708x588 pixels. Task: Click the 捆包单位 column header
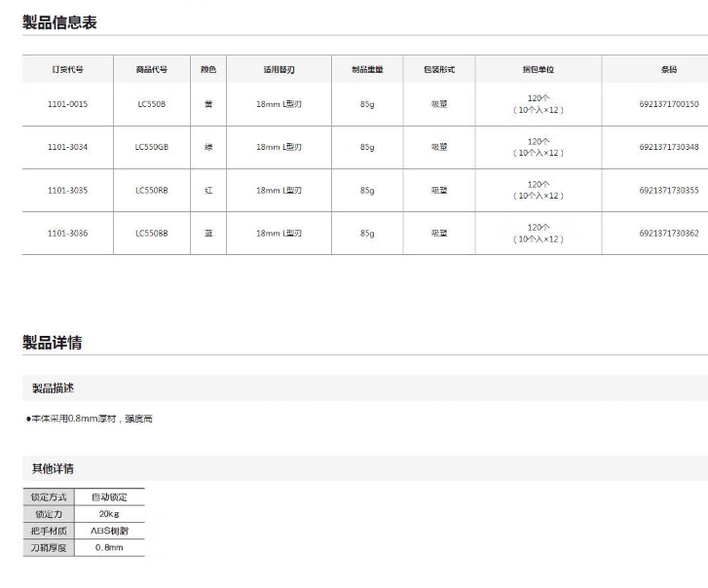pos(538,70)
